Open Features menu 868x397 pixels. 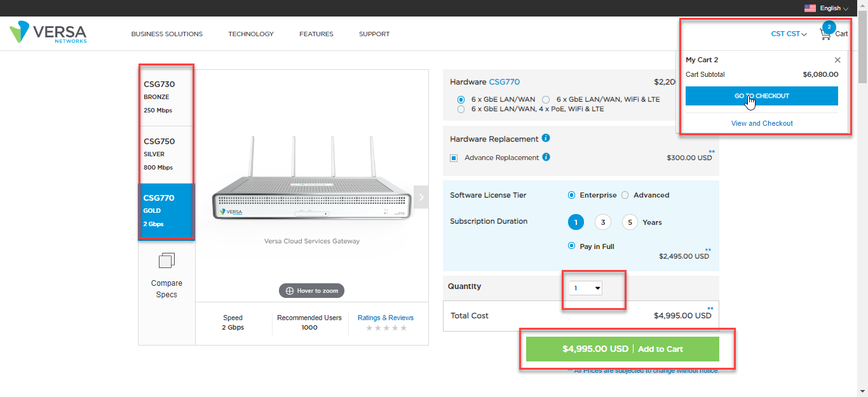[316, 34]
